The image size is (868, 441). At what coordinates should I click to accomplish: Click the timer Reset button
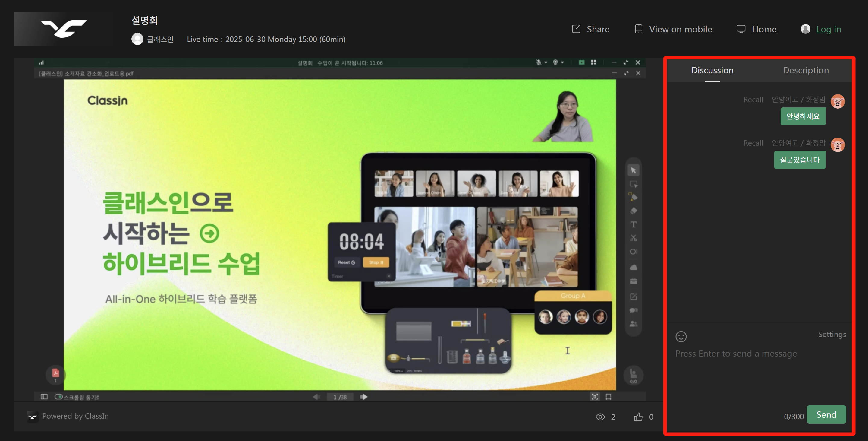coord(346,262)
